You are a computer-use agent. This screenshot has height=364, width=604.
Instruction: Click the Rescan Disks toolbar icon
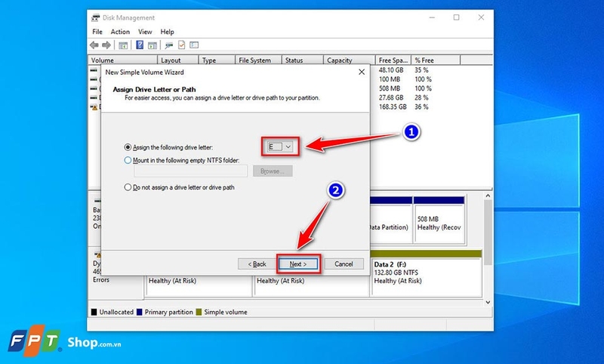[168, 45]
